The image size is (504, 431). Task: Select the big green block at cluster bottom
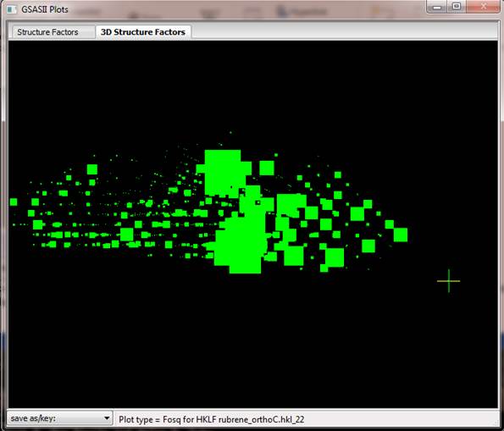coord(241,245)
